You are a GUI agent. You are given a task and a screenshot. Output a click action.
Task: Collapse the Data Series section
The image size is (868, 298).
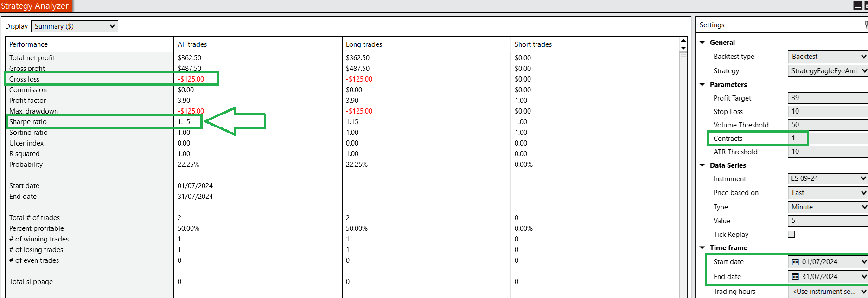pyautogui.click(x=702, y=165)
